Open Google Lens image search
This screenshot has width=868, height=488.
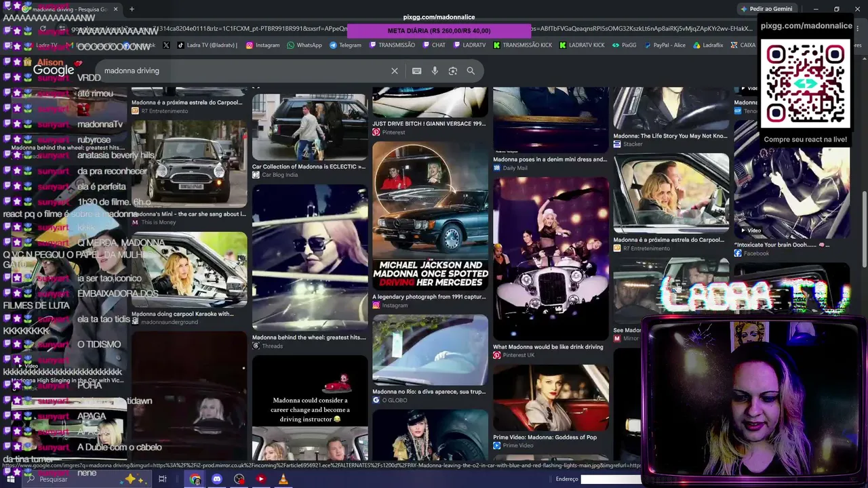point(453,70)
